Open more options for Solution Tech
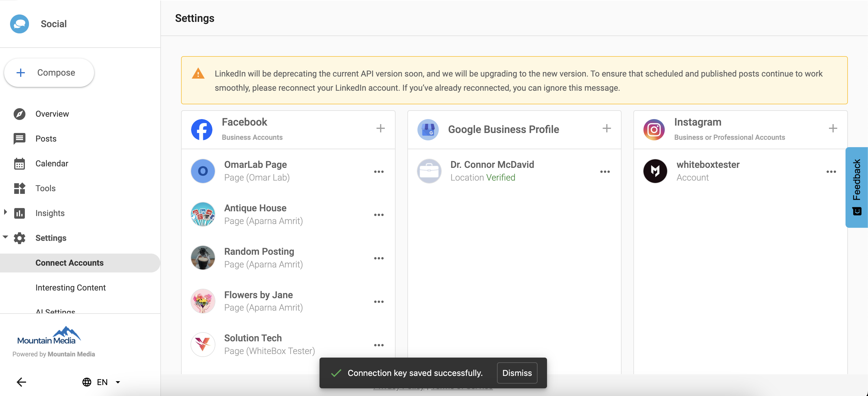 click(379, 345)
